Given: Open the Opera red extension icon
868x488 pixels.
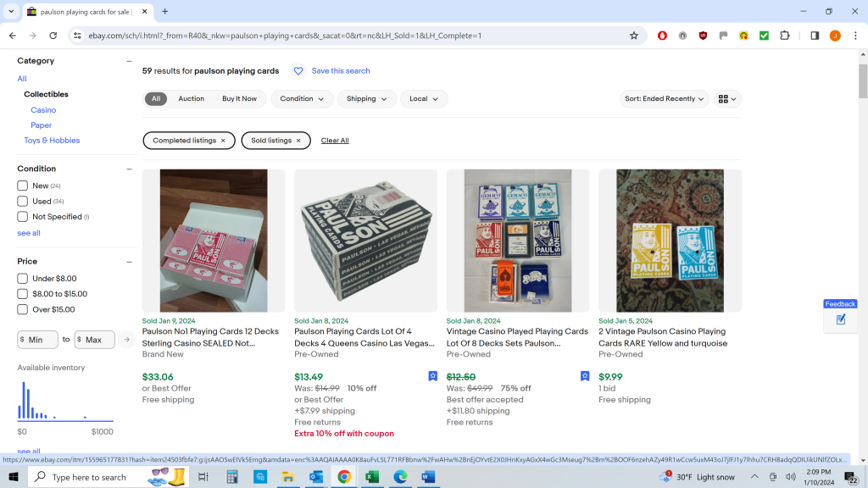Looking at the screenshot, I should 662,36.
